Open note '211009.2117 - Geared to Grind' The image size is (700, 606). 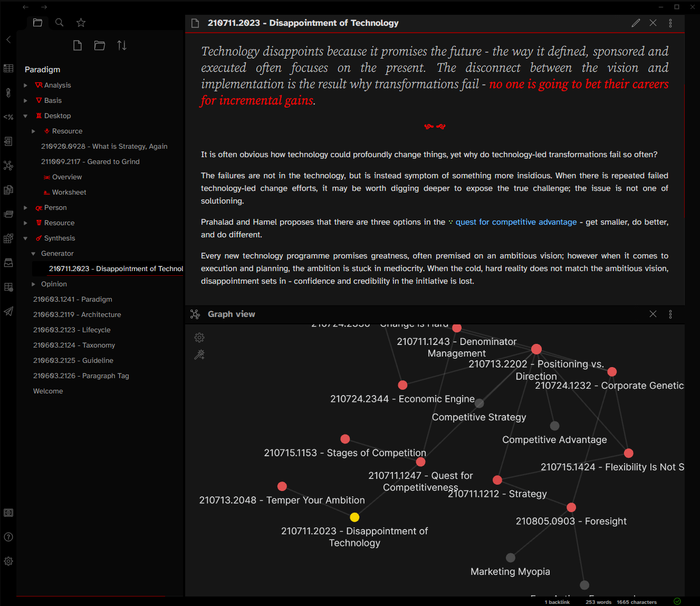pyautogui.click(x=90, y=161)
